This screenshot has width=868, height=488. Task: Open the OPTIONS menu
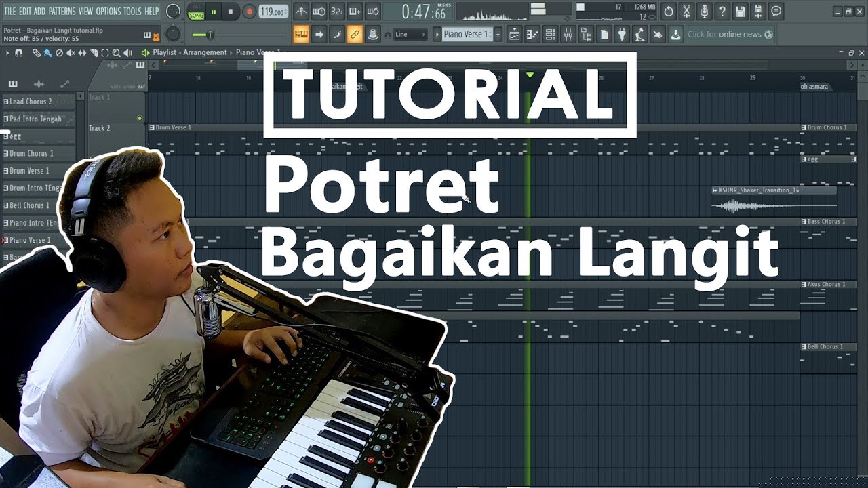point(108,12)
